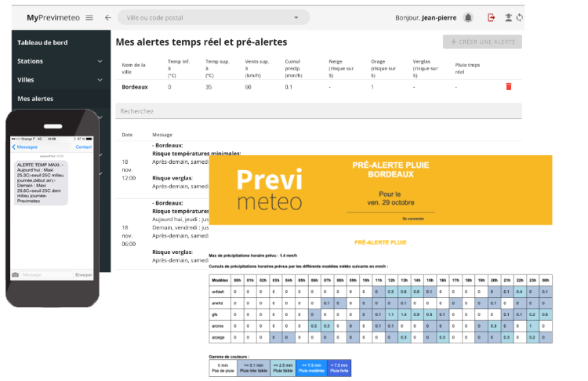This screenshot has width=588, height=381.
Task: Click the arome model row label
Action: [217, 326]
